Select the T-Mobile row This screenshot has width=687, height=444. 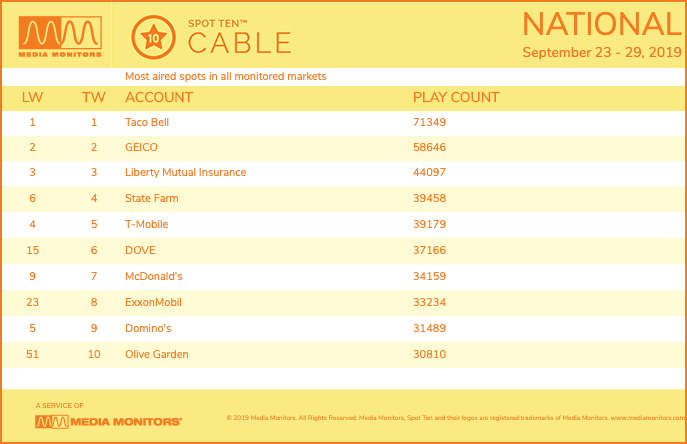pyautogui.click(x=344, y=224)
